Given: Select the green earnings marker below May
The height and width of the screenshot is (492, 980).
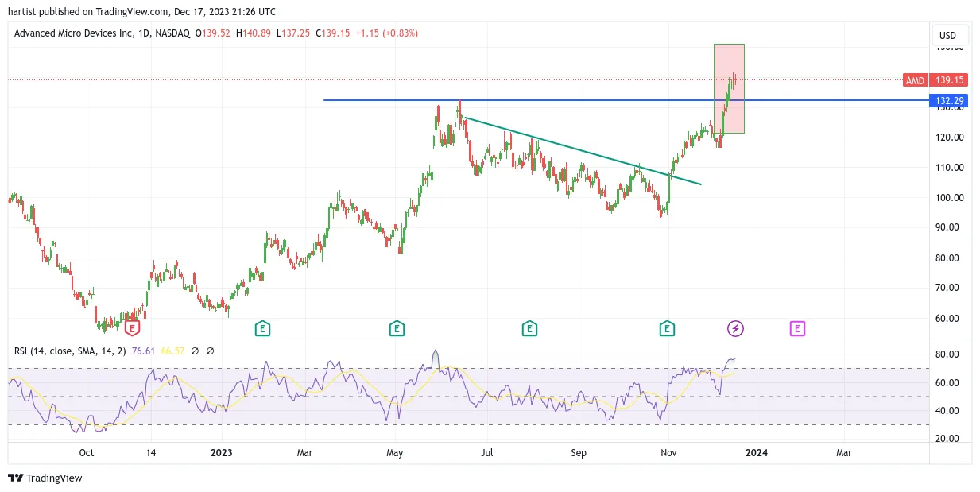Looking at the screenshot, I should pyautogui.click(x=396, y=327).
